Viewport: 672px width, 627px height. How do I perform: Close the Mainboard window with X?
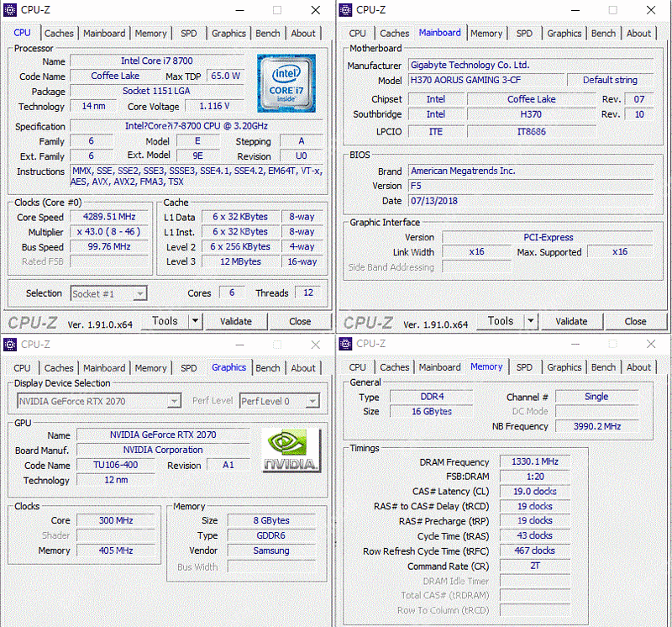(x=651, y=10)
